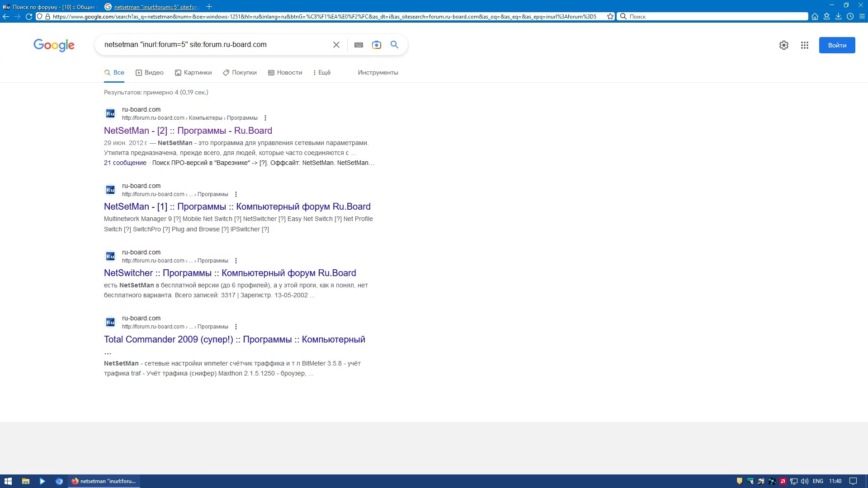The height and width of the screenshot is (488, 868).
Task: Focus the browser URL address bar
Action: click(x=324, y=16)
